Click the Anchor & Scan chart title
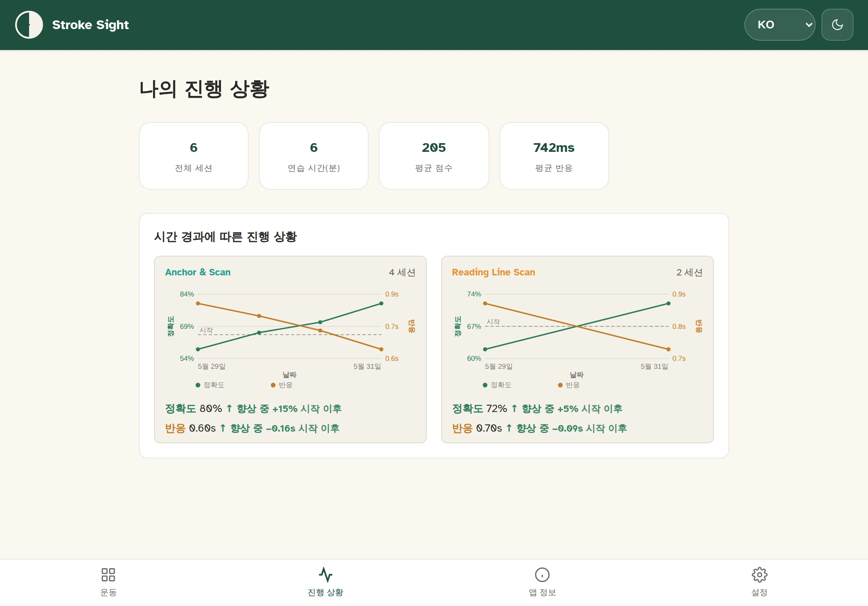Screen dimensions: 868x606 click(198, 272)
